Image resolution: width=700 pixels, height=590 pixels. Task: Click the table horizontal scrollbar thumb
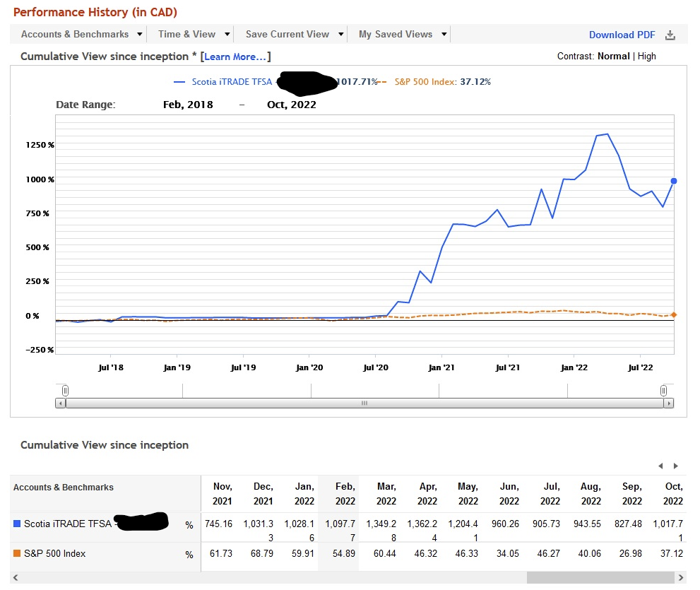click(600, 577)
